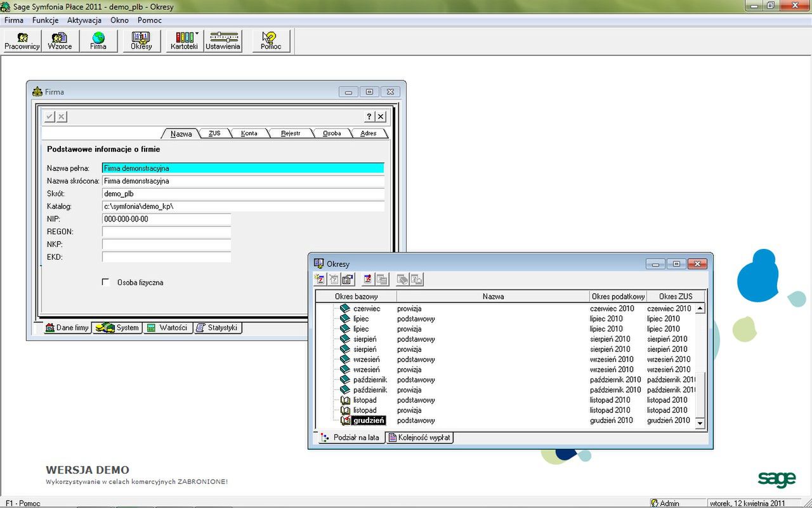Open the Wzorce toolbar button
Viewport: 812px width, 508px height.
(x=60, y=41)
